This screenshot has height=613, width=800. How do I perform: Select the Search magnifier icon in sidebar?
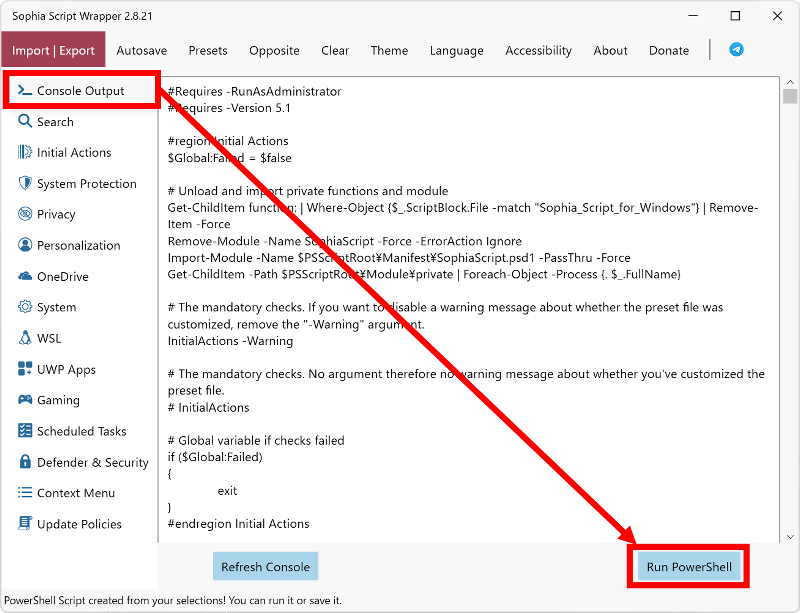click(25, 121)
